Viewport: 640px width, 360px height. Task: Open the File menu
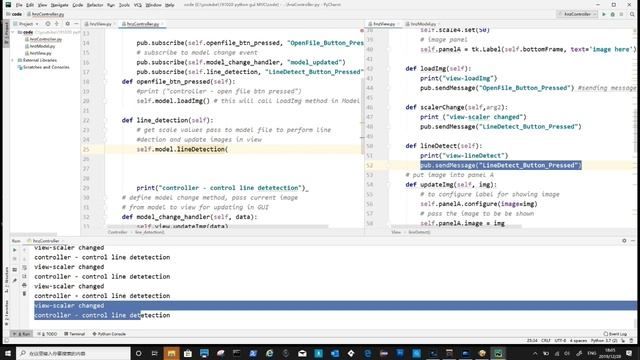point(19,5)
